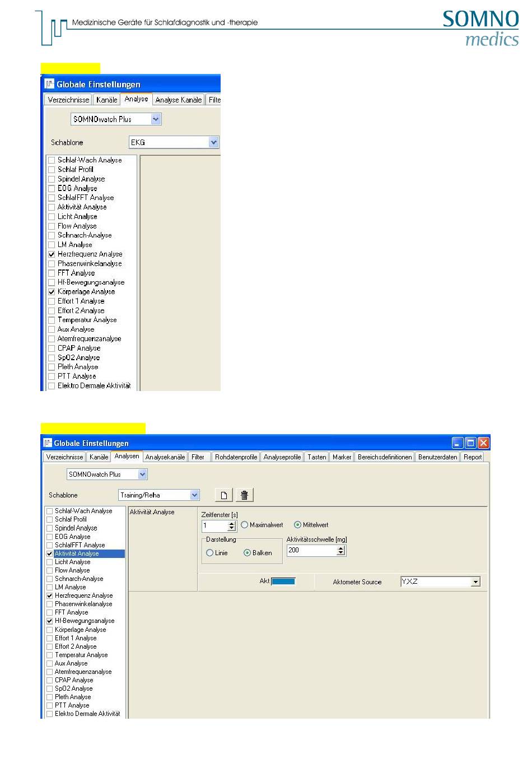Create a new Schablone with the blank page icon
This screenshot has height=777, width=532.
click(223, 495)
